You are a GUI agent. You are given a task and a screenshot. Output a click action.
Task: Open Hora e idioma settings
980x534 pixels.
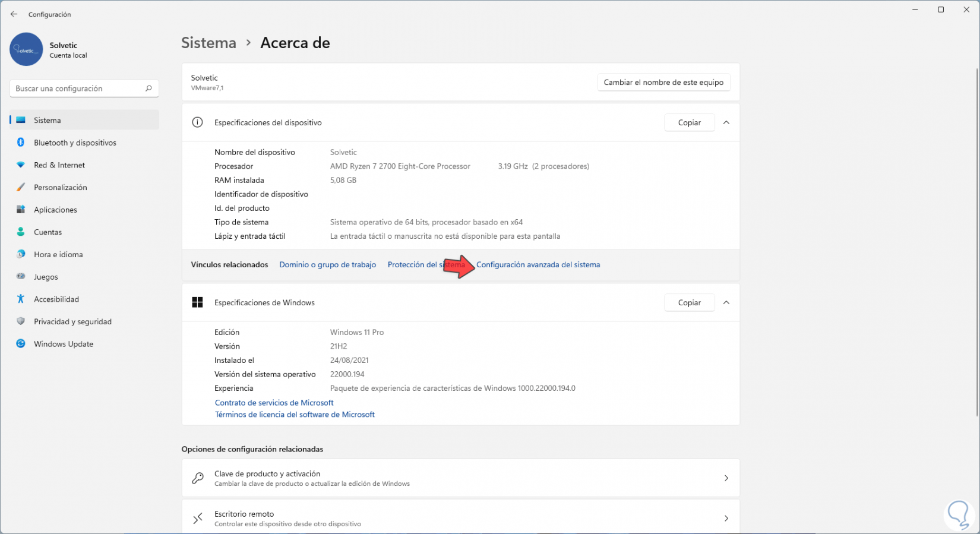coord(84,254)
